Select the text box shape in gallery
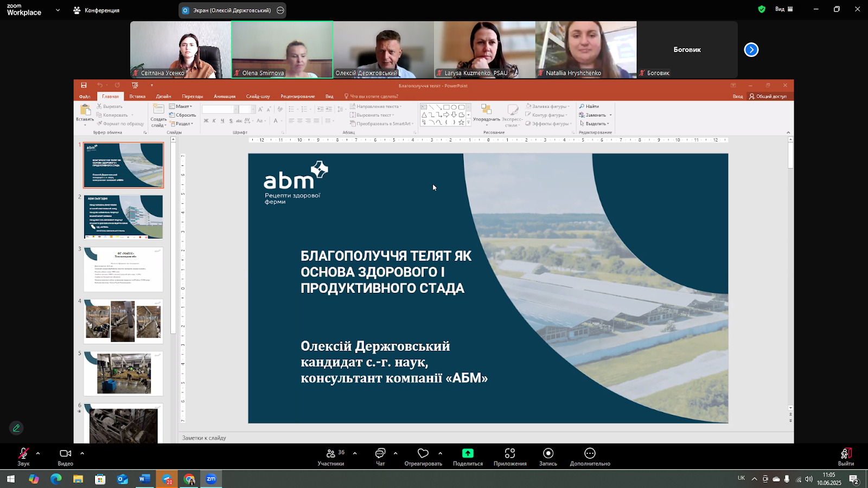 [x=424, y=107]
